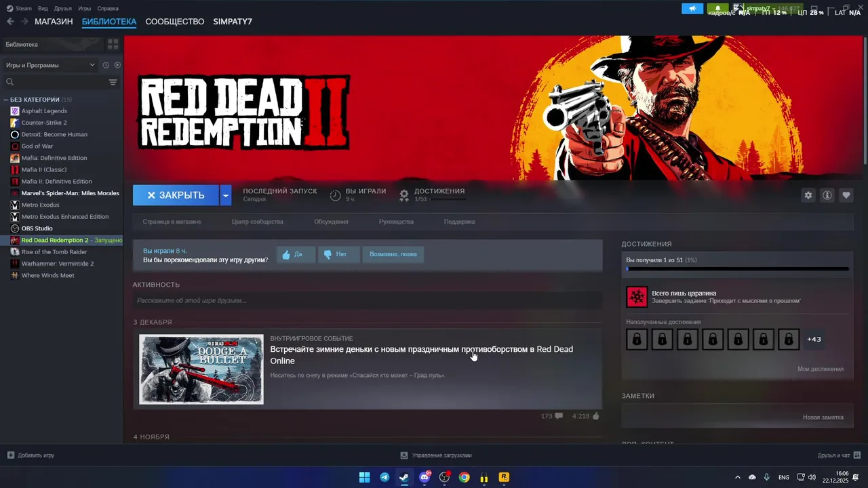Expand launch options arrow beside ЗАКРЫТЬ

(x=226, y=195)
